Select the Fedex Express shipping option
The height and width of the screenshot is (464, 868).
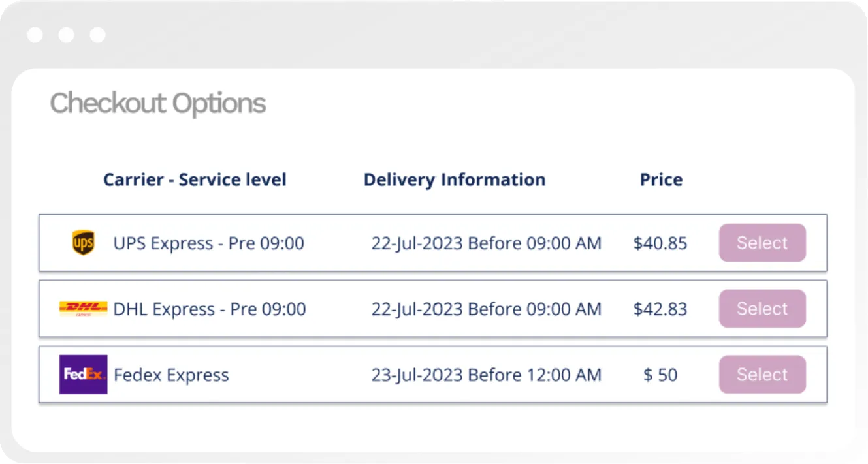coord(762,375)
